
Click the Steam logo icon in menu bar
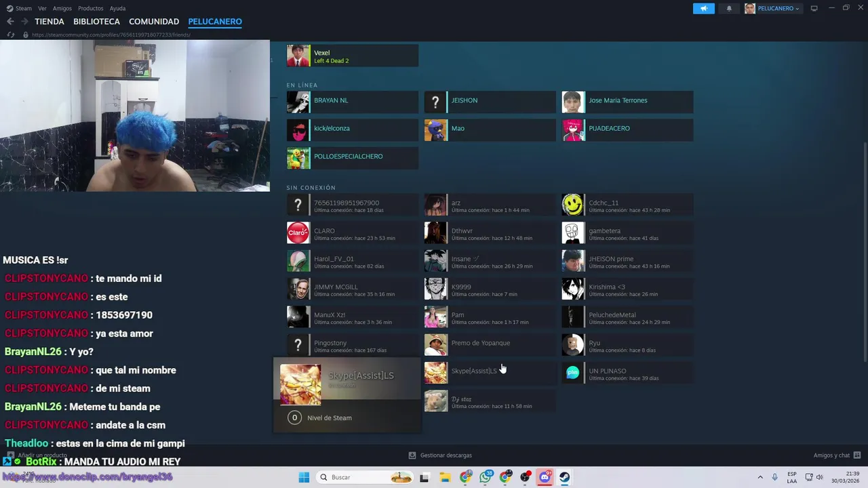(x=9, y=8)
